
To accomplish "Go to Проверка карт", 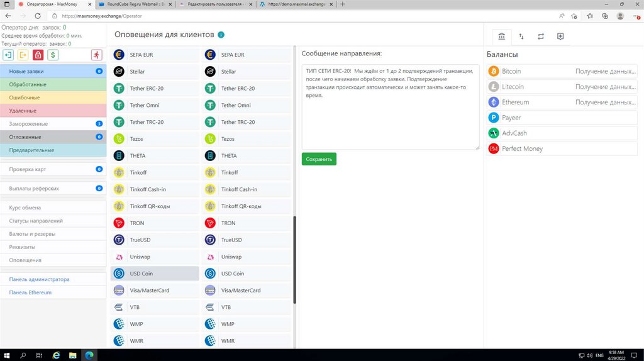I will 53,169.
